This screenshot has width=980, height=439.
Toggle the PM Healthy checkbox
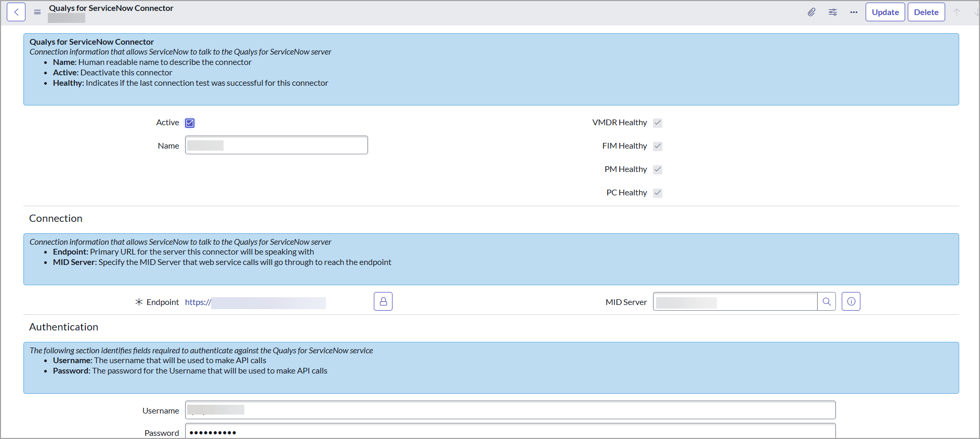(x=658, y=169)
